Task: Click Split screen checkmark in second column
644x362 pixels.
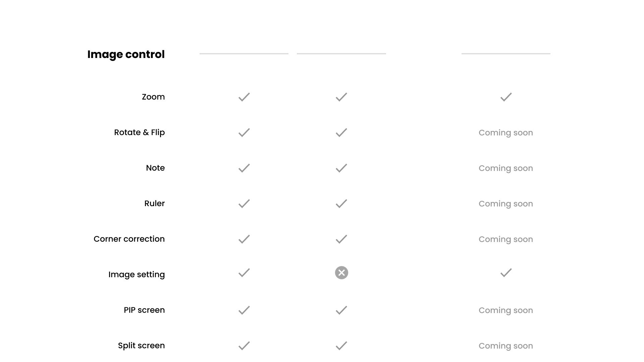Action: (341, 346)
